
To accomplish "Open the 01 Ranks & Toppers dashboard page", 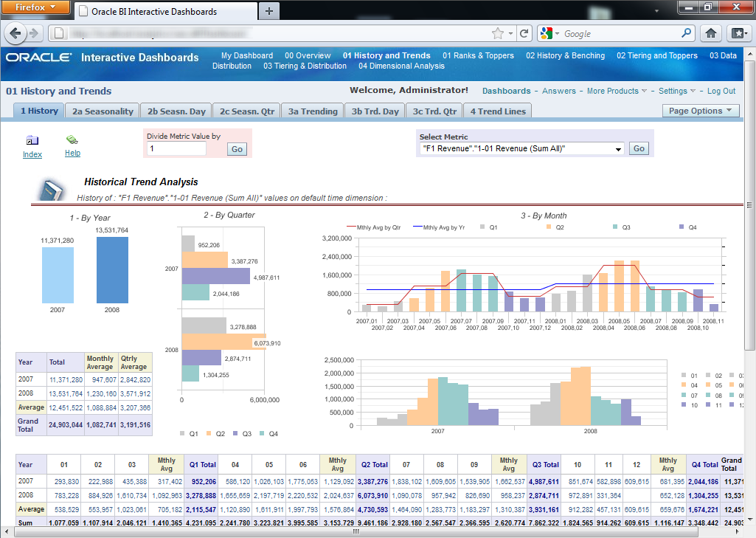I will [x=478, y=55].
